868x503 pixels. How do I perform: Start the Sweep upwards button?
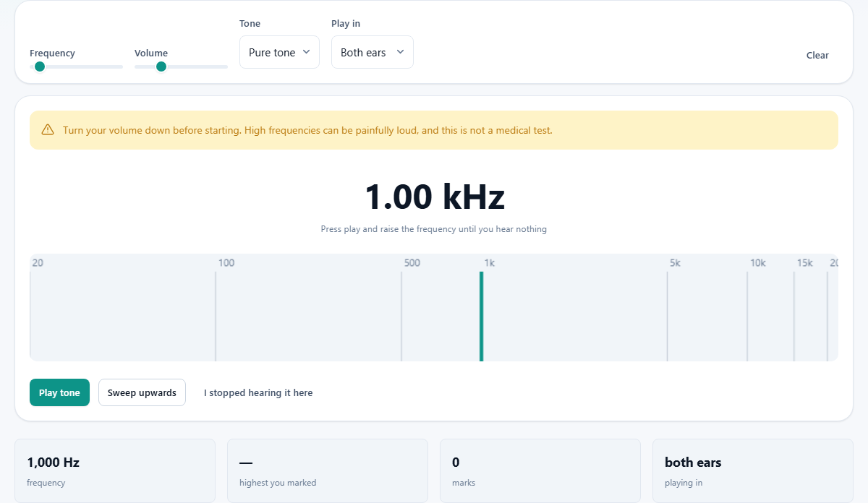142,392
